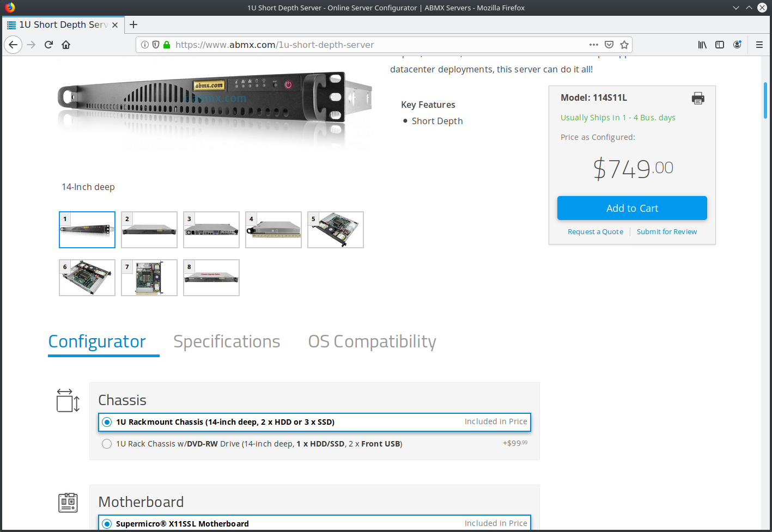View product thumbnail number 4
772x532 pixels.
(x=273, y=230)
